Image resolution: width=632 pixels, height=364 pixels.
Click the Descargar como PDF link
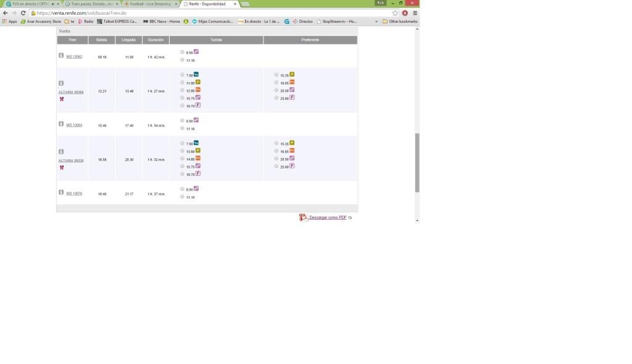[328, 217]
